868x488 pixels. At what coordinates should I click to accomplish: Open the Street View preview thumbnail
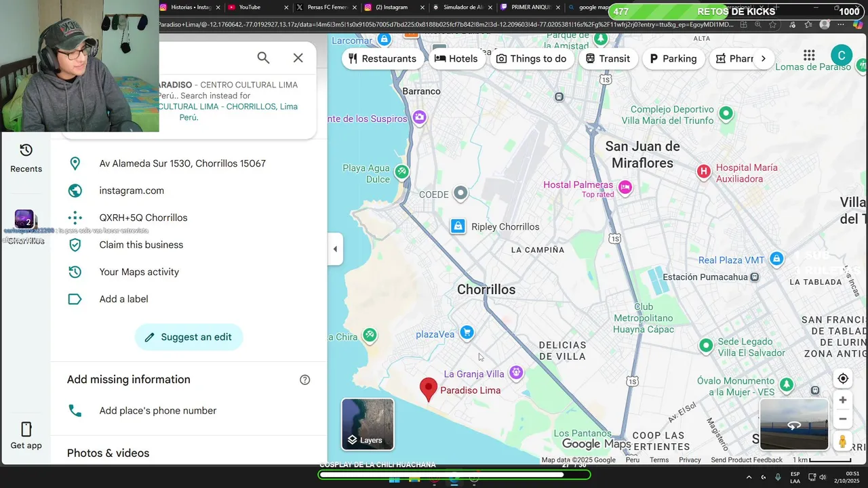(794, 425)
